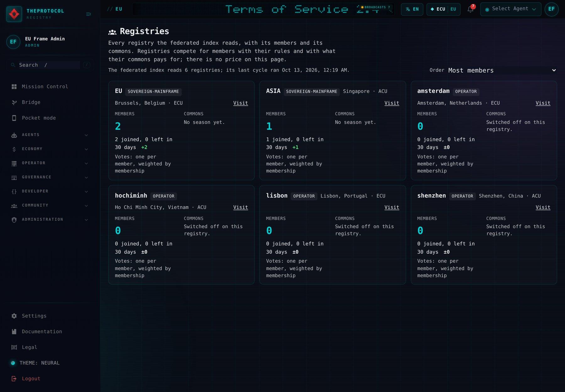
Task: Click the Logout exit icon
Action: [x=14, y=379]
